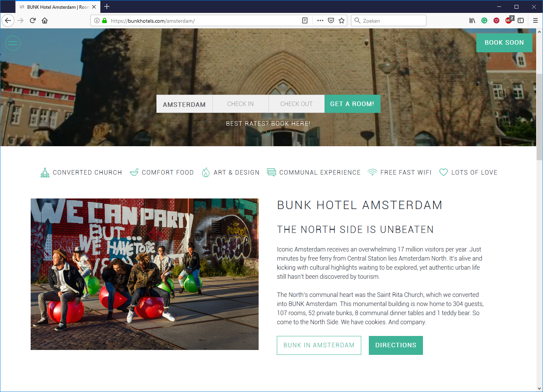Image resolution: width=543 pixels, height=392 pixels.
Task: Open a new browser tab
Action: point(107,6)
